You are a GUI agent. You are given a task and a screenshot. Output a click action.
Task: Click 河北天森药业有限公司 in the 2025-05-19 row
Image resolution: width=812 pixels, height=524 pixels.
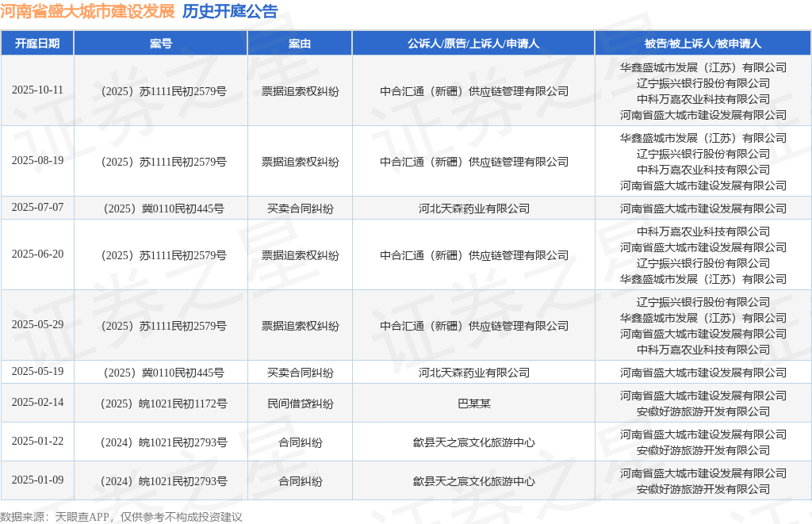pyautogui.click(x=474, y=373)
